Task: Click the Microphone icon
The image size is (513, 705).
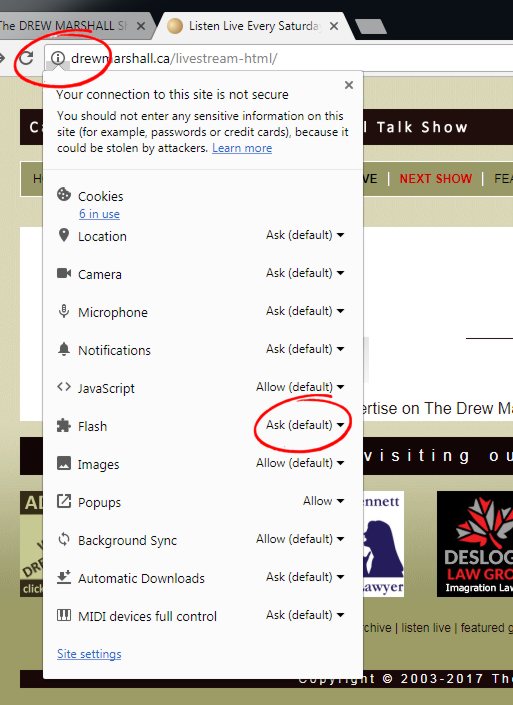Action: (x=64, y=311)
